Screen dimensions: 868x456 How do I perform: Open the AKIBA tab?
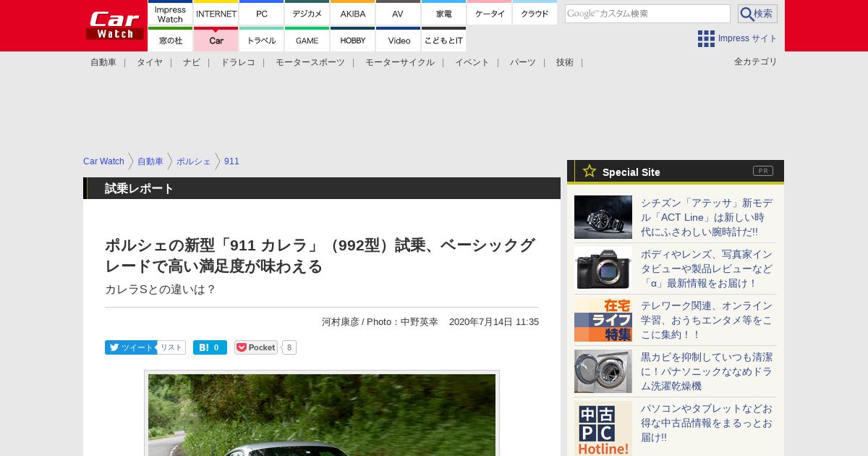click(353, 13)
